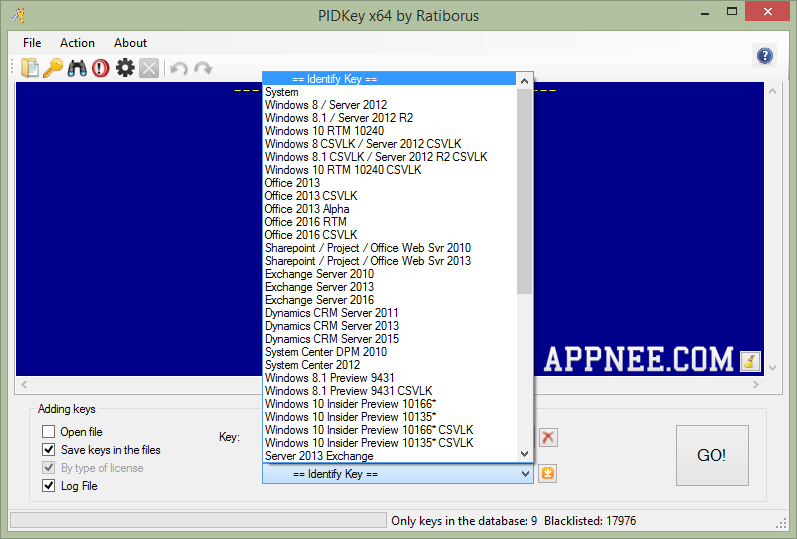The height and width of the screenshot is (539, 797).
Task: Click the undo arrow icon
Action: pyautogui.click(x=179, y=68)
